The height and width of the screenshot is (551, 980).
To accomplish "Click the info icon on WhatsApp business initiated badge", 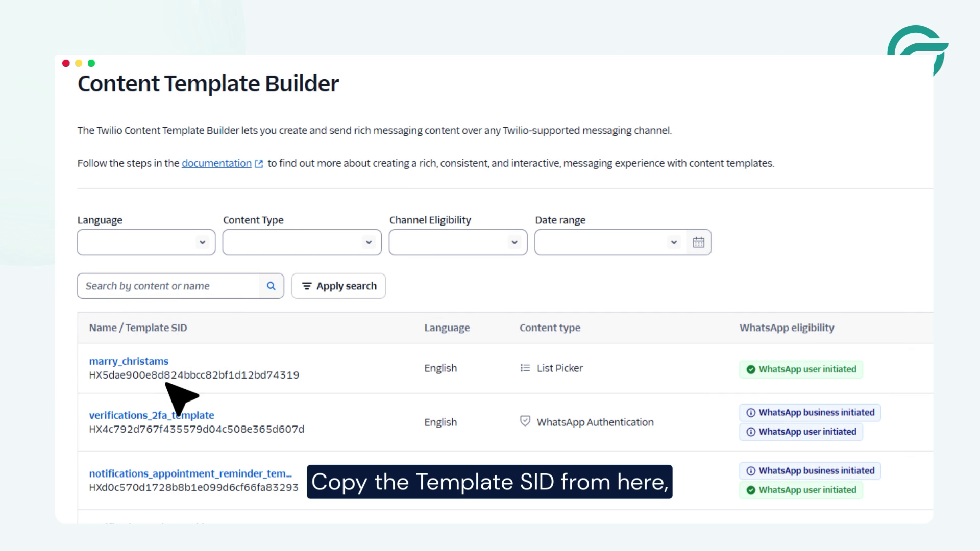I will click(x=751, y=413).
